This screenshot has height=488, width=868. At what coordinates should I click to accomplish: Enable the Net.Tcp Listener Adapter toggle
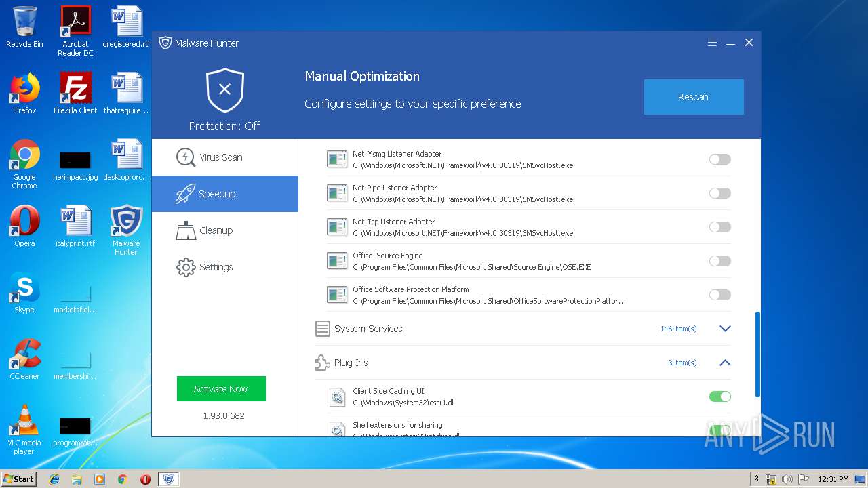pyautogui.click(x=720, y=227)
